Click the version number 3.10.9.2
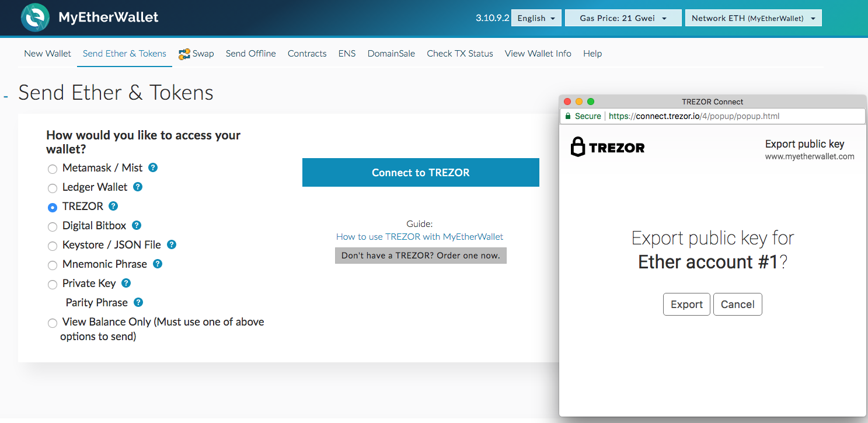The width and height of the screenshot is (868, 423). pos(493,18)
